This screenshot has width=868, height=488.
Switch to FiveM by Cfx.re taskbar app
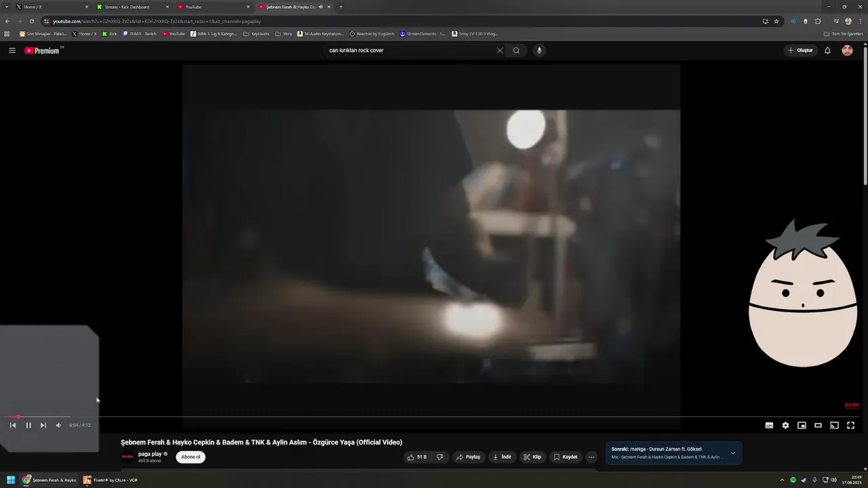point(111,480)
